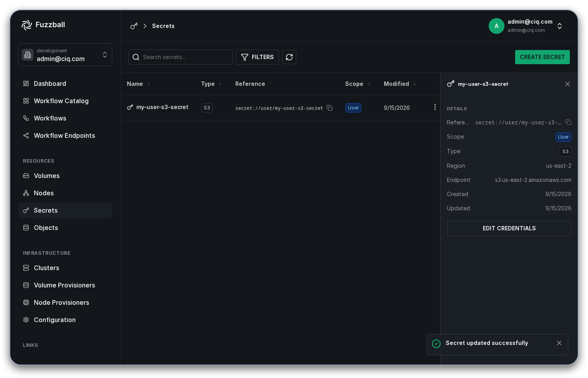The image size is (588, 378).
Task: Dismiss the Secret updated successfully toast
Action: (x=559, y=343)
